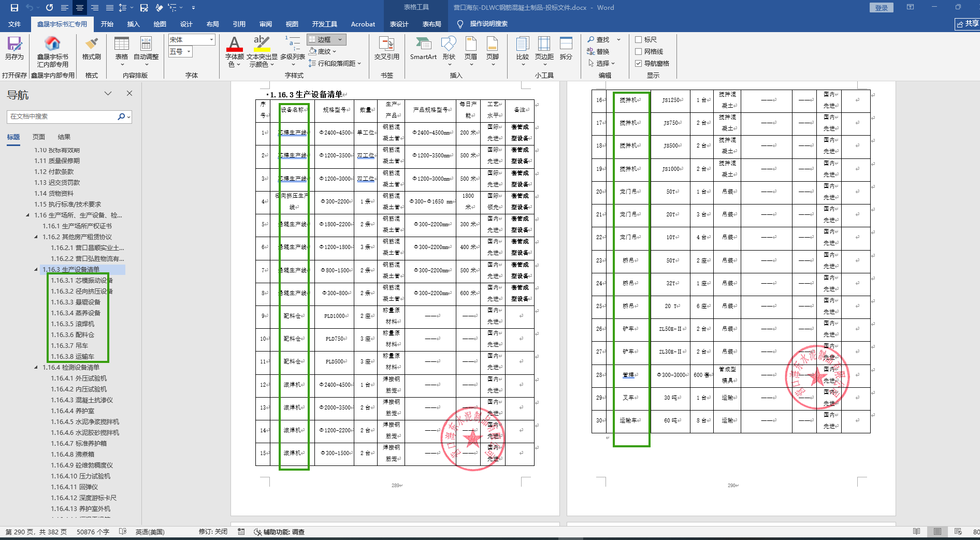This screenshot has width=980, height=540.
Task: Jump to heading 1.16.3.4 蒸养设备
Action: (x=76, y=313)
